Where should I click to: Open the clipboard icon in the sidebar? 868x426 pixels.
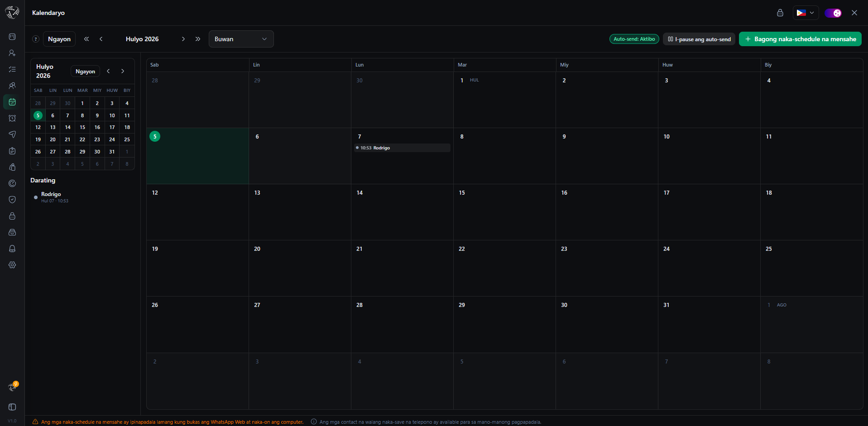[x=12, y=151]
